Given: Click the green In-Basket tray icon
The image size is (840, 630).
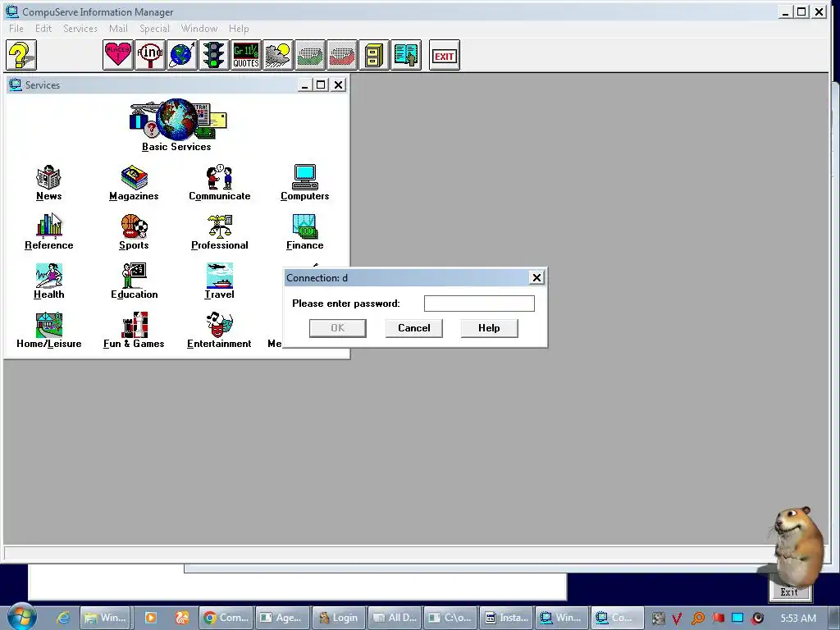Looking at the screenshot, I should click(x=309, y=55).
